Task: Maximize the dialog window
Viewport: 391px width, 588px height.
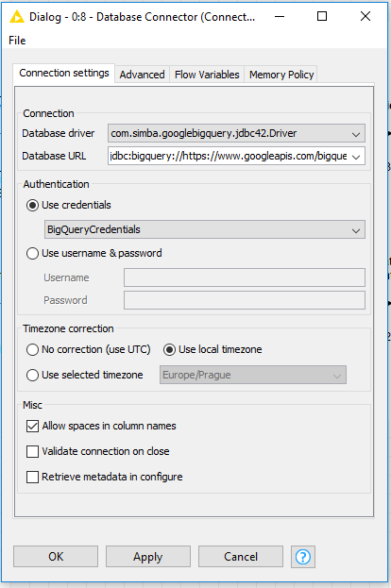Action: pyautogui.click(x=322, y=16)
